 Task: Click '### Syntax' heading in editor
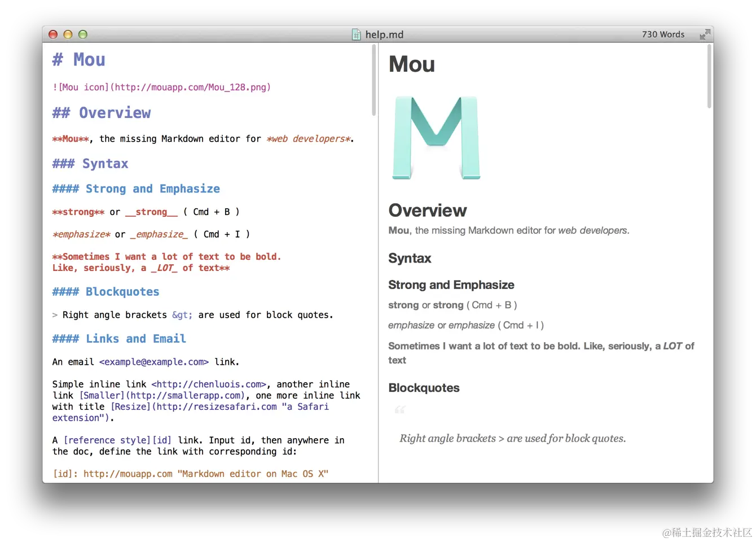click(x=90, y=164)
